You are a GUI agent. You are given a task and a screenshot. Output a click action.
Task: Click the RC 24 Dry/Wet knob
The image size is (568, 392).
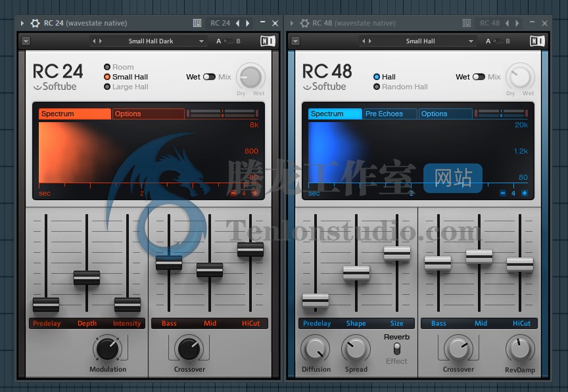click(x=250, y=77)
